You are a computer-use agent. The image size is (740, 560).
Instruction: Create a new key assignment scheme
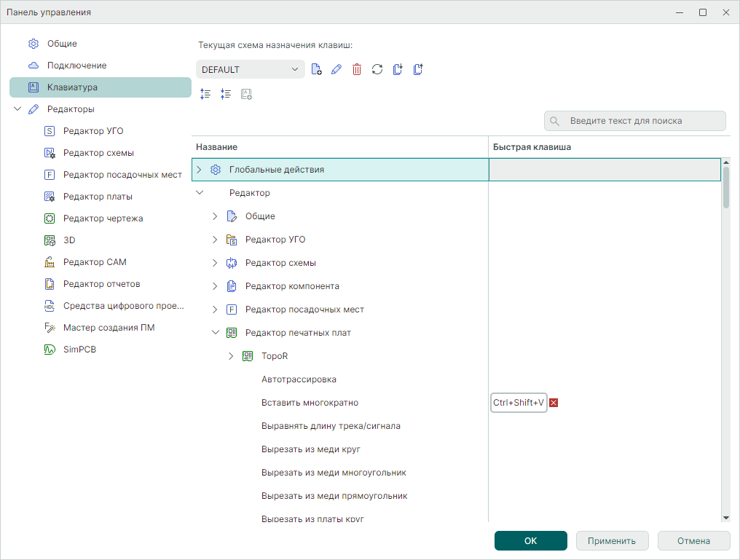point(316,70)
